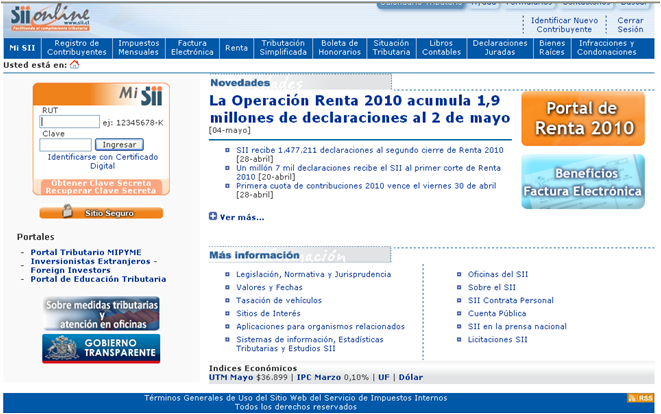Open SII Contrata Personal link
This screenshot has height=414, width=661.
tap(511, 301)
